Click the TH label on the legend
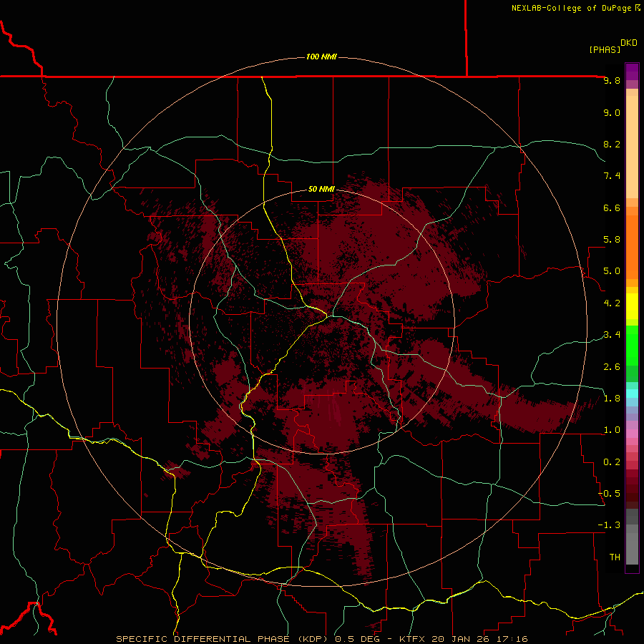 tap(615, 557)
